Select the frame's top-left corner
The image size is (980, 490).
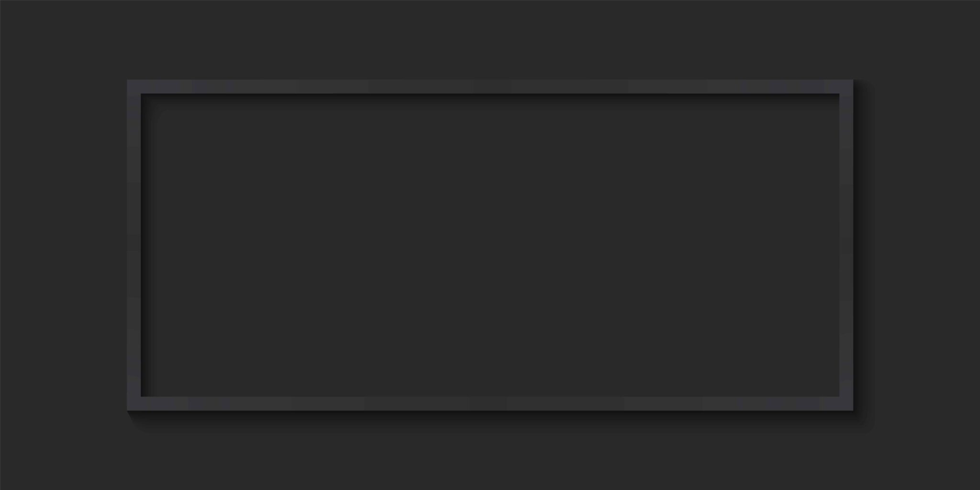point(134,87)
